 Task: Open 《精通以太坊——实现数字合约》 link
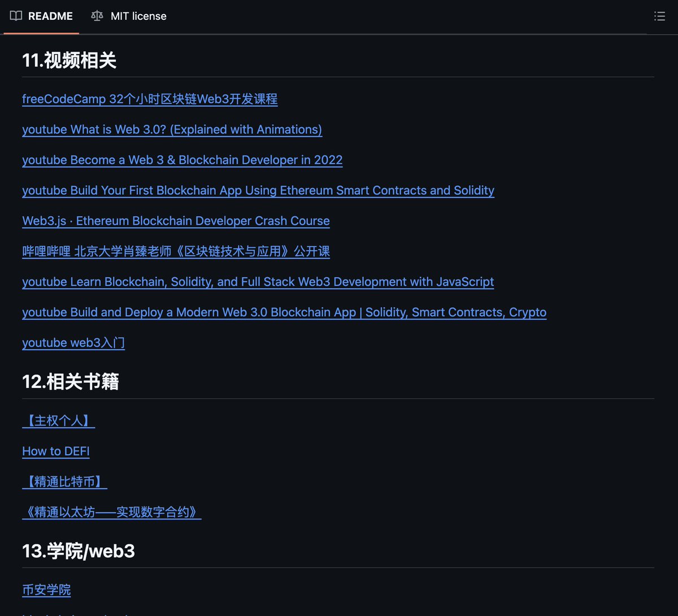click(112, 512)
